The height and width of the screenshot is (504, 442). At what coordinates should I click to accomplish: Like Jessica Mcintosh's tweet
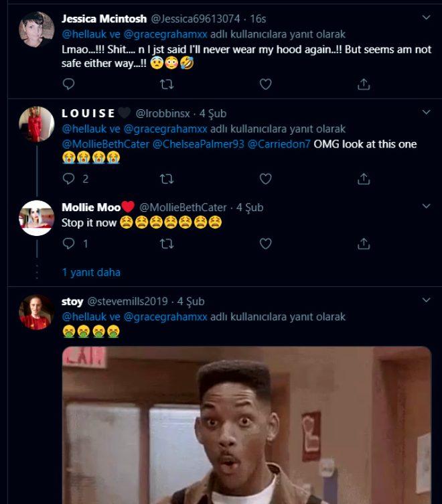point(266,84)
